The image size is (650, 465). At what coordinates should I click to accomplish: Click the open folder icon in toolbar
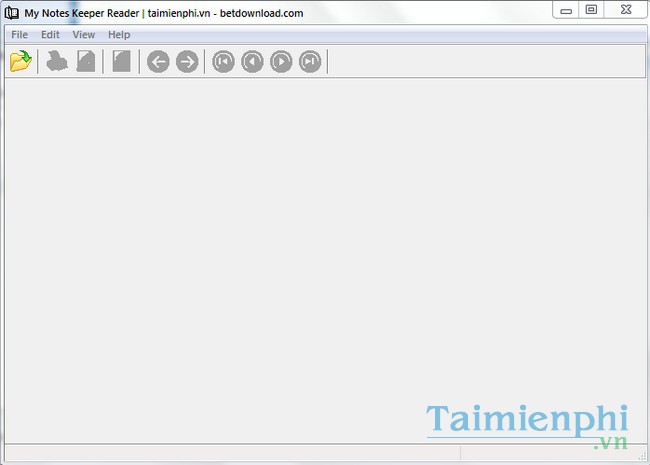(x=20, y=62)
